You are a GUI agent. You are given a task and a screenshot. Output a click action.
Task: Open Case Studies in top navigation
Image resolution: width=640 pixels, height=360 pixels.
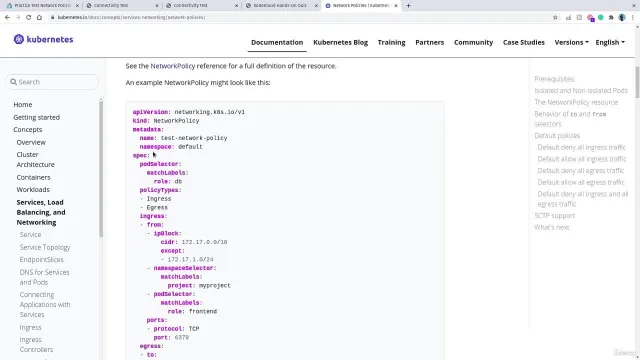click(x=524, y=42)
